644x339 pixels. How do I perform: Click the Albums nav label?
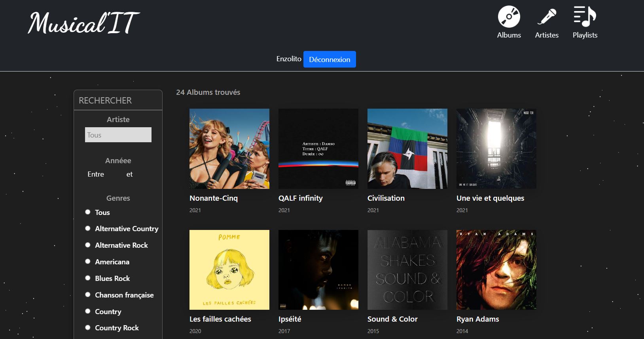[x=509, y=35]
